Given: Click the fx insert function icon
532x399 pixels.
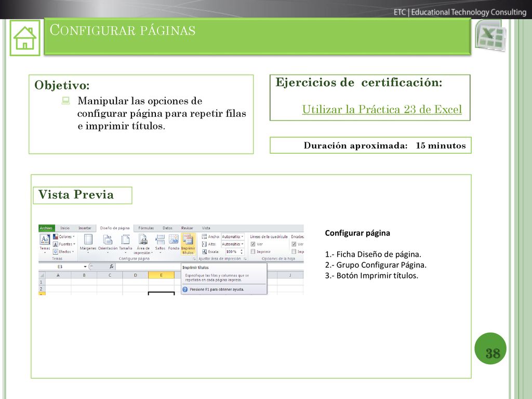Looking at the screenshot, I should pyautogui.click(x=111, y=267).
